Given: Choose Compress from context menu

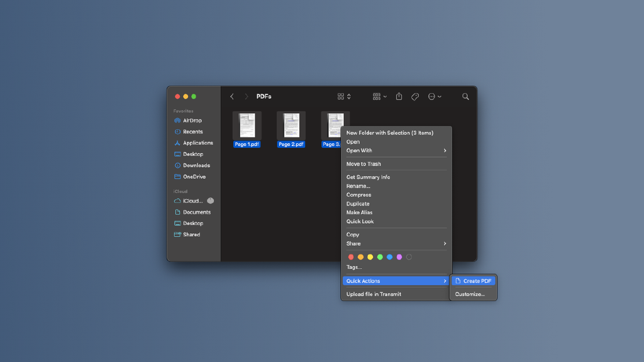Looking at the screenshot, I should pyautogui.click(x=358, y=195).
